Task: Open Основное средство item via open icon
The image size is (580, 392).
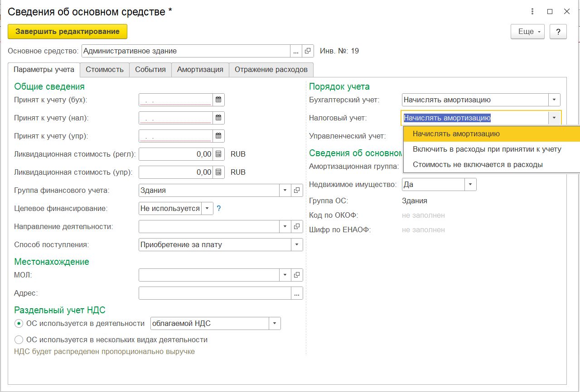Action: (308, 51)
